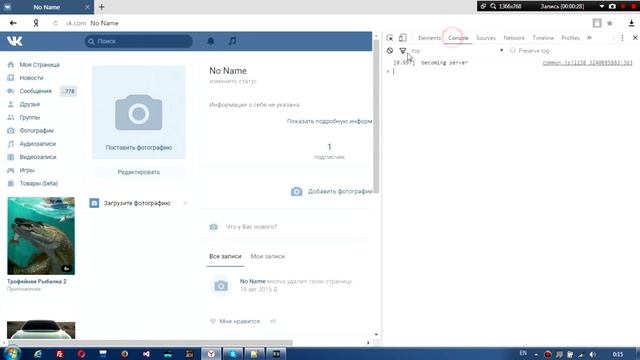Click the Редактировать button

139,172
